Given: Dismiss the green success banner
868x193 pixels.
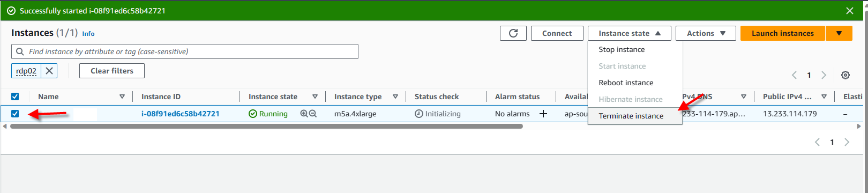Looking at the screenshot, I should coord(849,11).
